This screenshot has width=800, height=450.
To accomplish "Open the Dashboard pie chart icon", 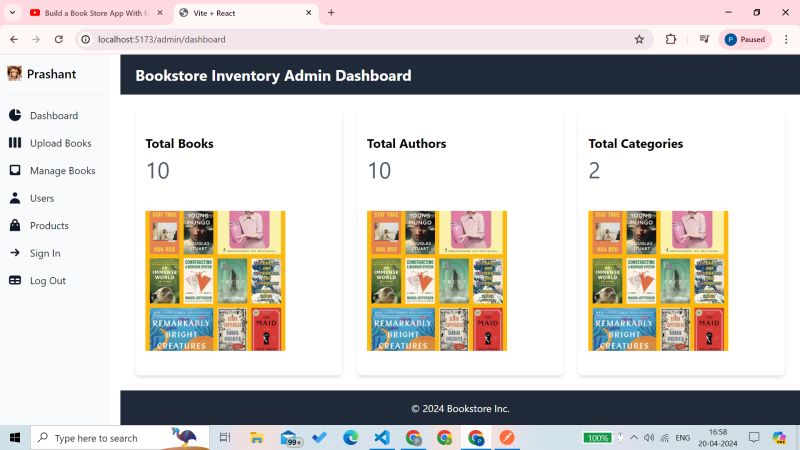I will [15, 115].
